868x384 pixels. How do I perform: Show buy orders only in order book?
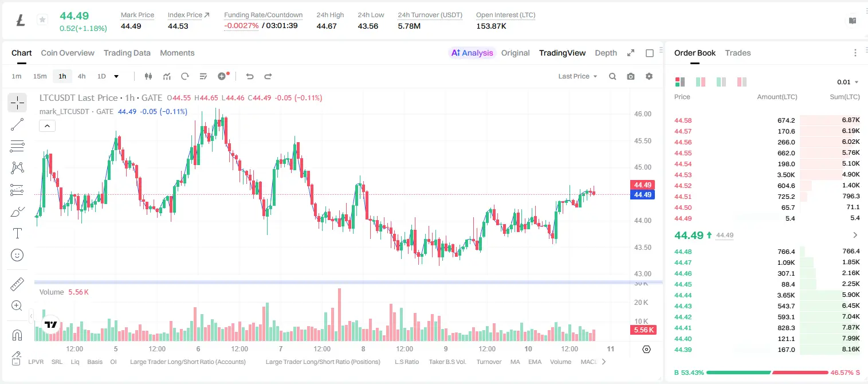[x=721, y=82]
